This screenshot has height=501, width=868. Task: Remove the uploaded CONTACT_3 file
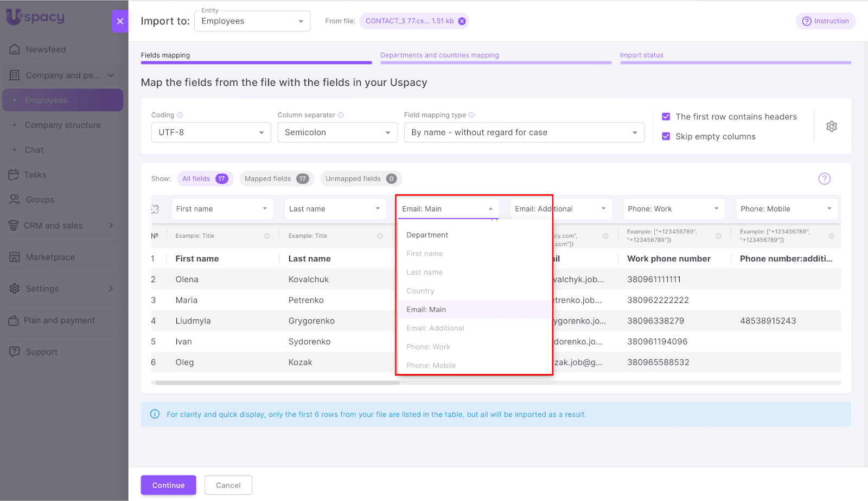(462, 21)
